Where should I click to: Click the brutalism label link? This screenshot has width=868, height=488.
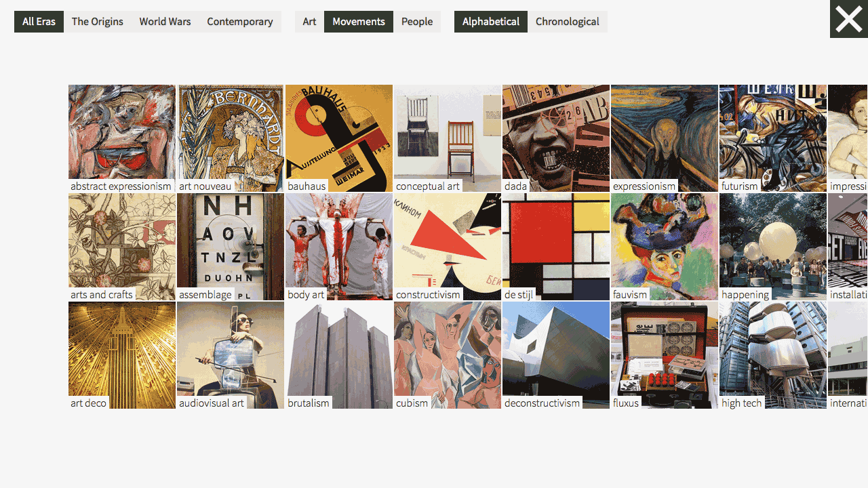click(x=309, y=403)
